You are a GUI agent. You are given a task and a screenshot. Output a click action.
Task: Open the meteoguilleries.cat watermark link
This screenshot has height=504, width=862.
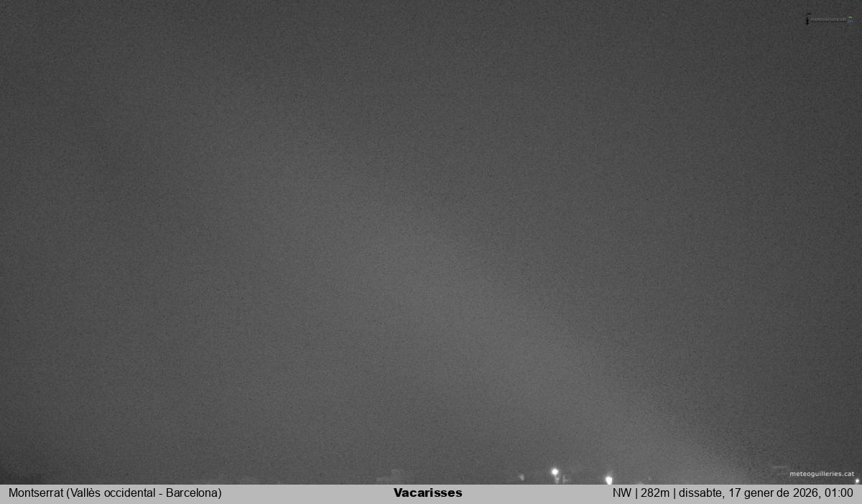[x=821, y=474]
